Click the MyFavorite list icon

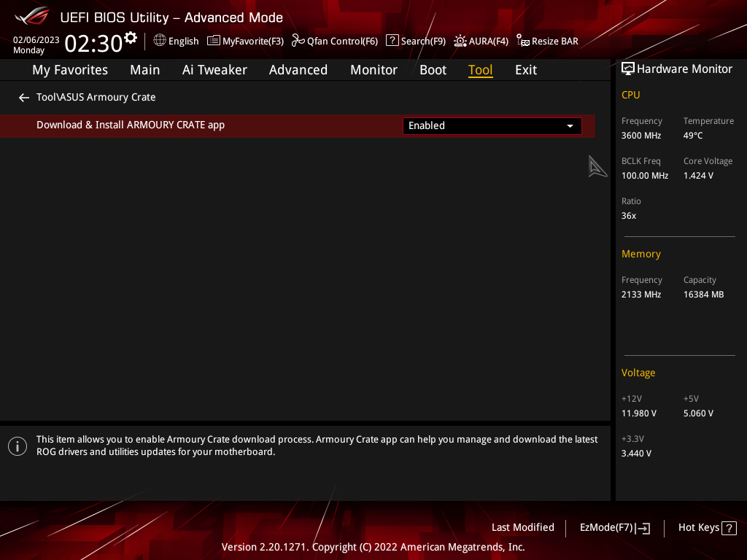[x=214, y=41]
